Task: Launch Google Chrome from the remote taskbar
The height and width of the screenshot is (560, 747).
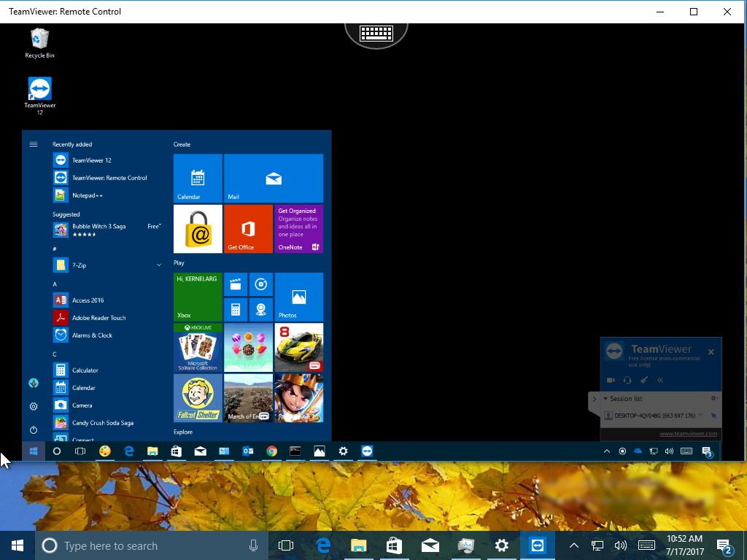Action: [271, 451]
